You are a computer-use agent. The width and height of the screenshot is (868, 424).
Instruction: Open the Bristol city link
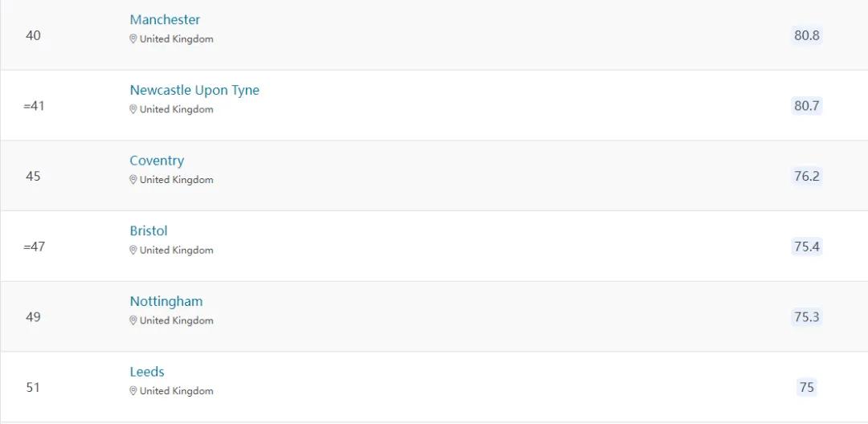point(149,231)
